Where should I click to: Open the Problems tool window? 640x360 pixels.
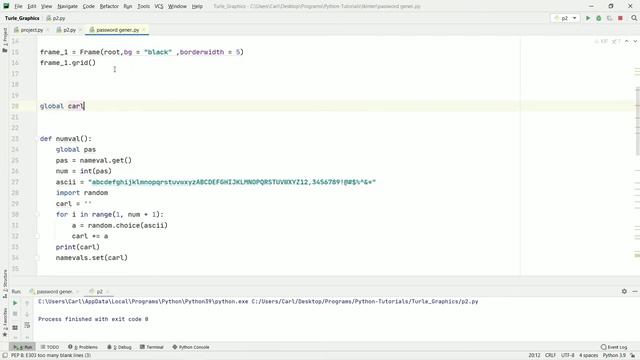coord(83,347)
